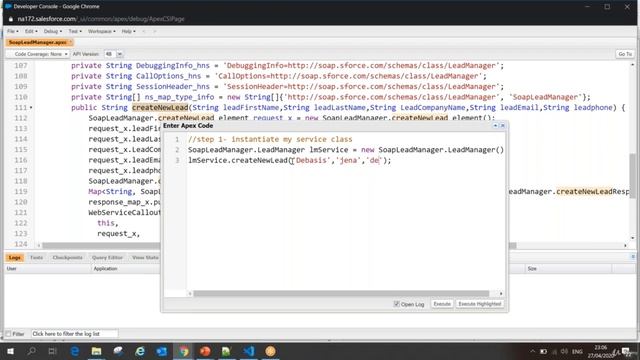Open Google Chrome from the taskbar
Image resolution: width=640 pixels, height=360 pixels.
pyautogui.click(x=183, y=351)
